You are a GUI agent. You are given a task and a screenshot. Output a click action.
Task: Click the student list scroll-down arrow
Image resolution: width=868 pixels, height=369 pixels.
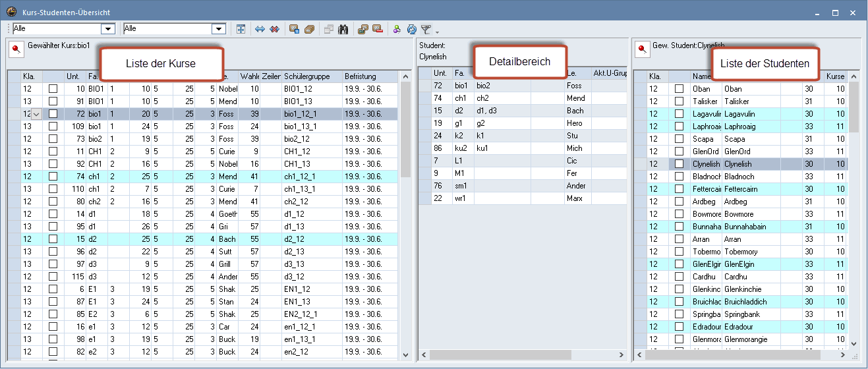pyautogui.click(x=854, y=343)
